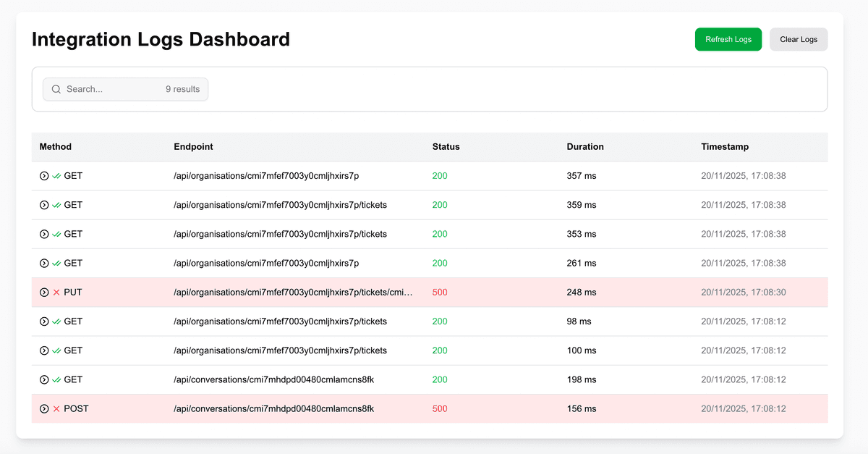Click the green double-check icon on the 261 ms row

point(56,264)
